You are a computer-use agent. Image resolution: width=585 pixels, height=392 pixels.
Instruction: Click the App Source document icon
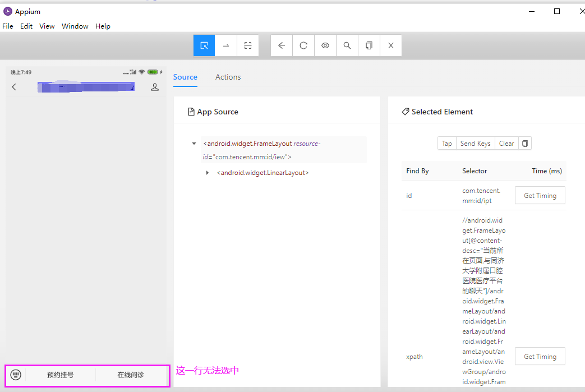(x=191, y=112)
